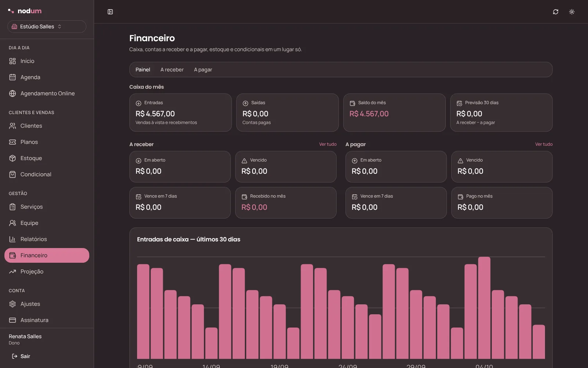Click the Agendamento Online globe icon
This screenshot has height=368, width=588.
coord(12,93)
